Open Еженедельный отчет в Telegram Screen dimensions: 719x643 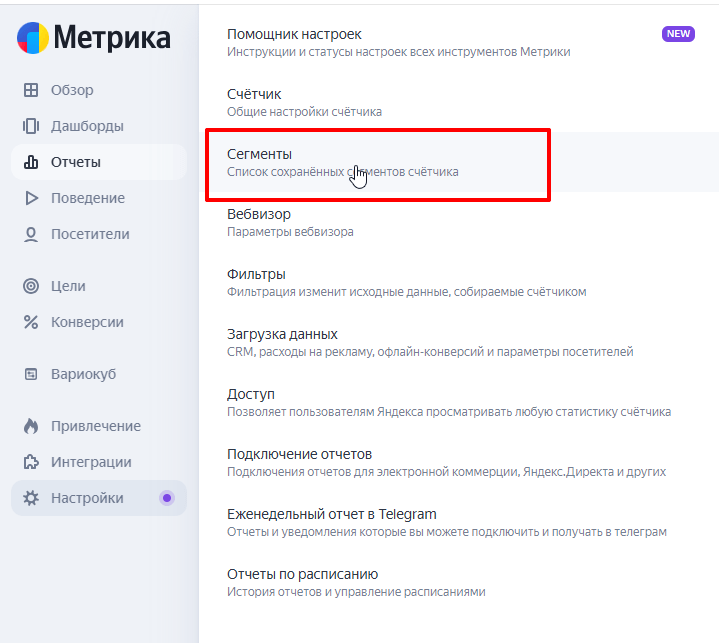coord(331,514)
